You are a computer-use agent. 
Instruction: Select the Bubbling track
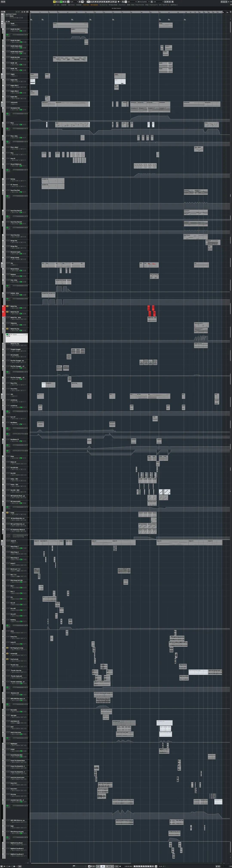tap(13, 620)
